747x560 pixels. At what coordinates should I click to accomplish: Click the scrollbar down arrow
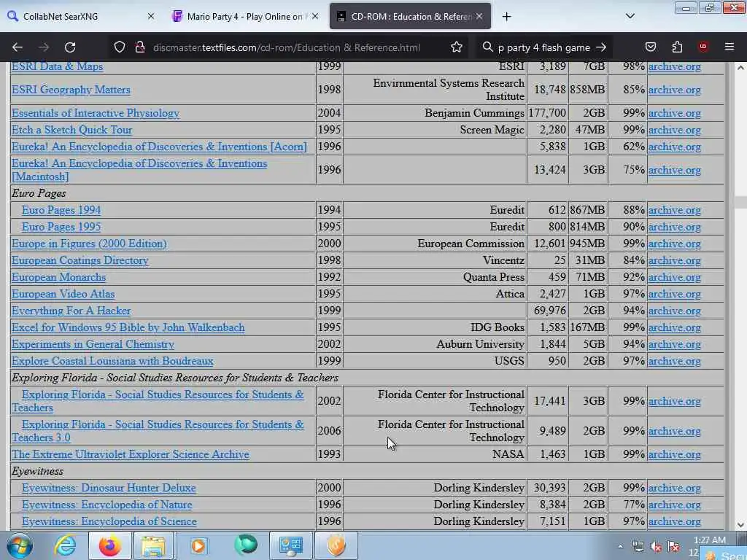740,525
